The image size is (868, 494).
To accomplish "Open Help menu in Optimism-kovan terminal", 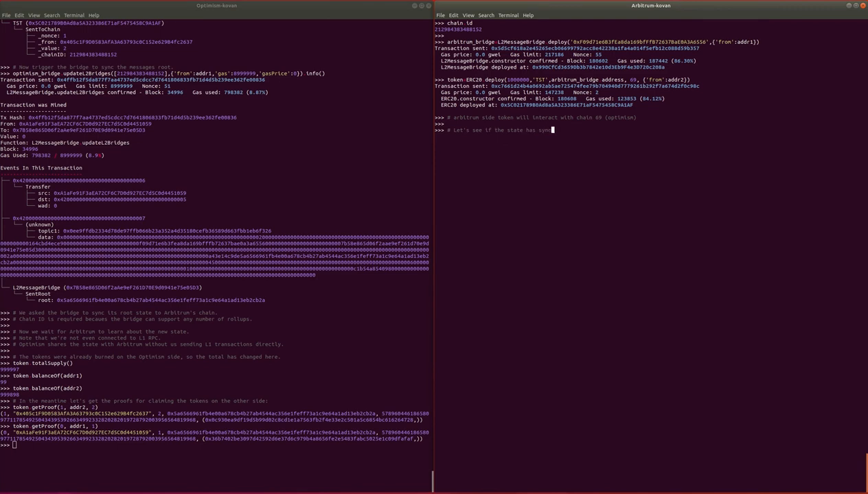I will (94, 15).
